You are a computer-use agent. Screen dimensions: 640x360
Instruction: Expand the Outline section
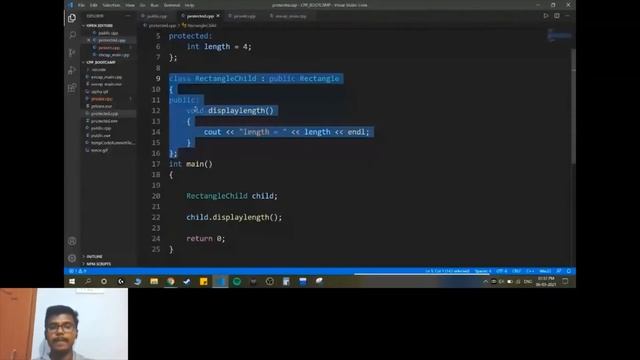94,256
